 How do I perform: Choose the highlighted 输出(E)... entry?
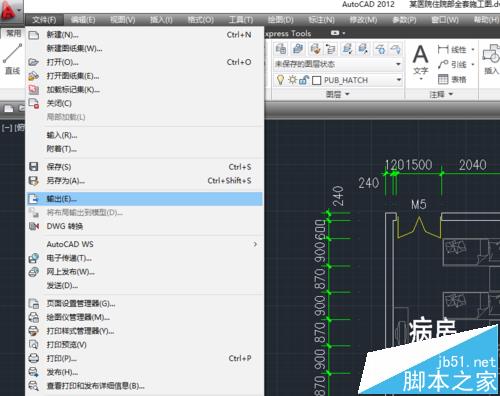point(144,199)
